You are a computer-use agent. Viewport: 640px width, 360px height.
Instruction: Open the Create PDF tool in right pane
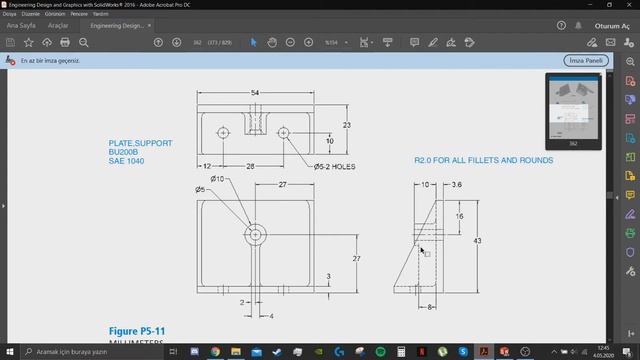pyautogui.click(x=630, y=81)
